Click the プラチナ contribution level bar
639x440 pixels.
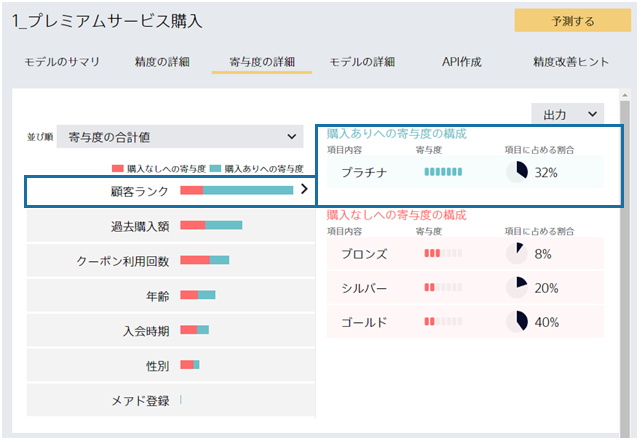443,172
